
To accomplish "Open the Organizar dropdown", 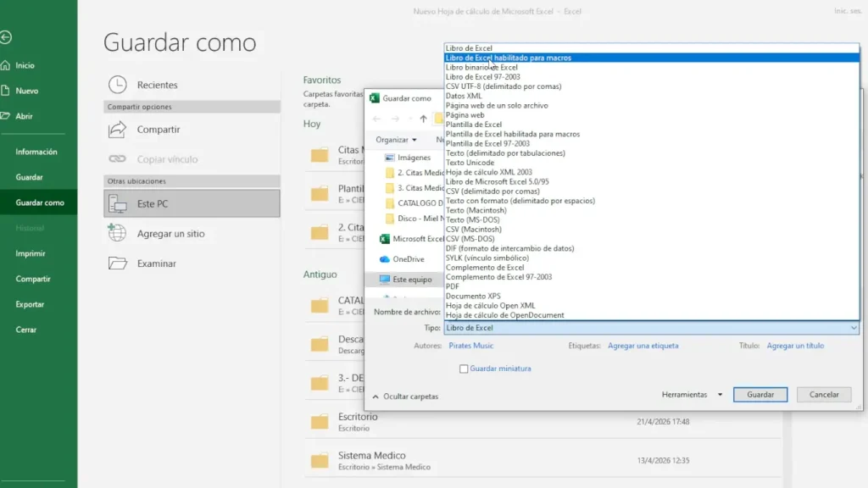I will [x=396, y=140].
